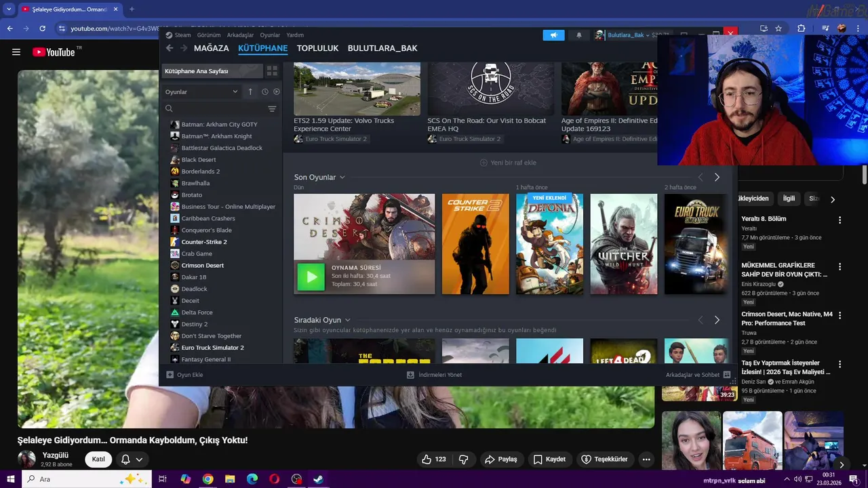Switch to the KÜTÜPHANE tab
The width and height of the screenshot is (868, 488).
click(263, 48)
